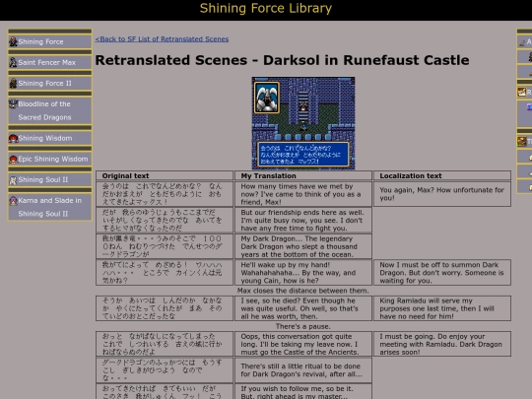The height and width of the screenshot is (399, 532).
Task: Click the cell 'You again, Max? How unfortunate for you!'
Action: tap(442, 194)
